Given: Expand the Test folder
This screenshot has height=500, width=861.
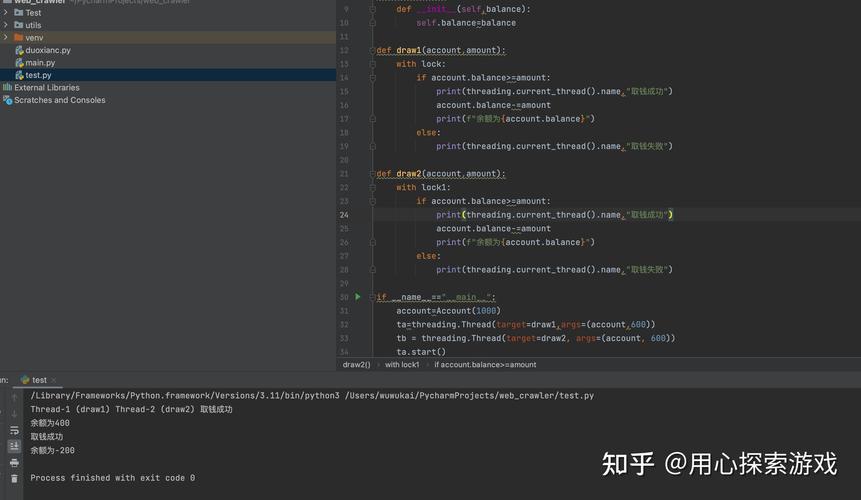Looking at the screenshot, I should pyautogui.click(x=5, y=12).
